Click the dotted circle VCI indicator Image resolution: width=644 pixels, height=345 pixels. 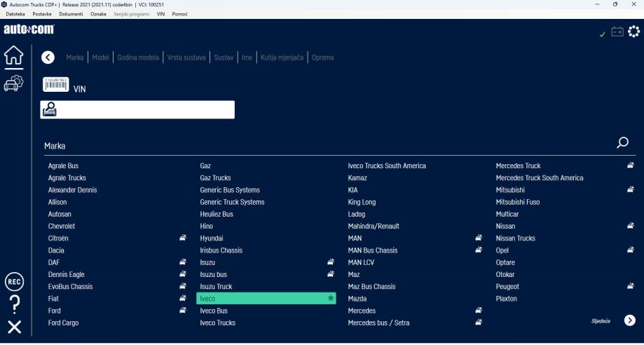(633, 32)
